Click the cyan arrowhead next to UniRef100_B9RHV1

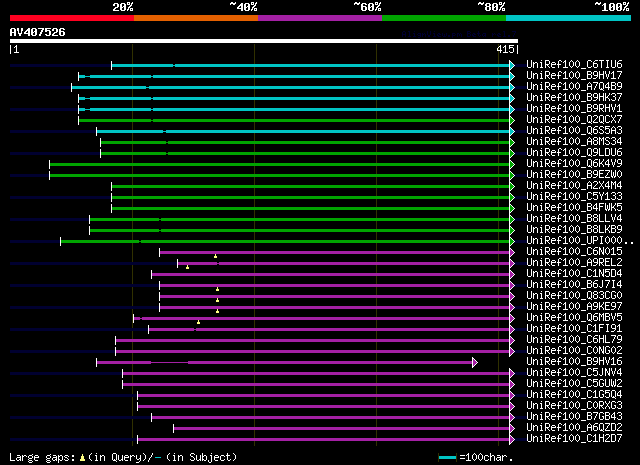[x=512, y=109]
